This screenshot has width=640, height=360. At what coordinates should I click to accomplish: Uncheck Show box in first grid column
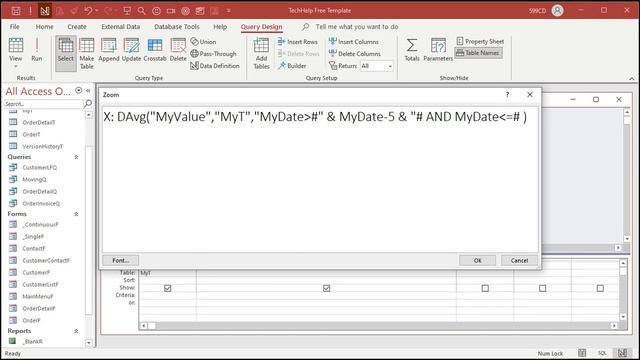[167, 288]
